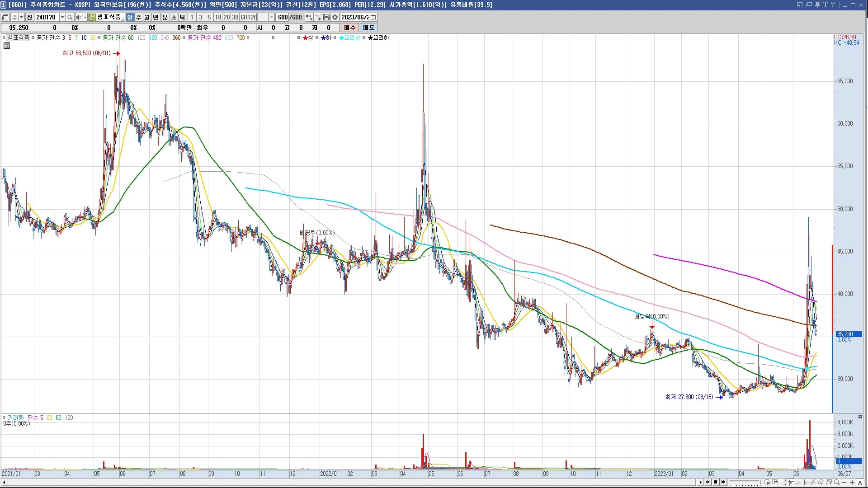The width and height of the screenshot is (868, 488).
Task: Click the 매수 buy button
Action: click(350, 28)
